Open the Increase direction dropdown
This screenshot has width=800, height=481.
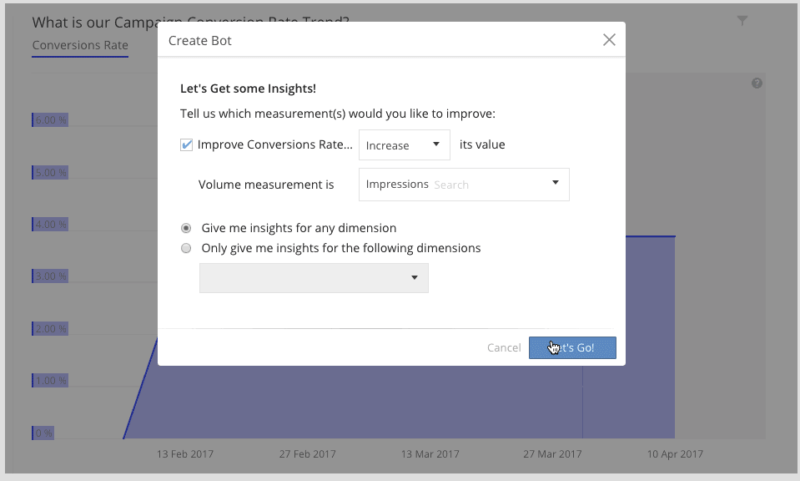(x=404, y=145)
